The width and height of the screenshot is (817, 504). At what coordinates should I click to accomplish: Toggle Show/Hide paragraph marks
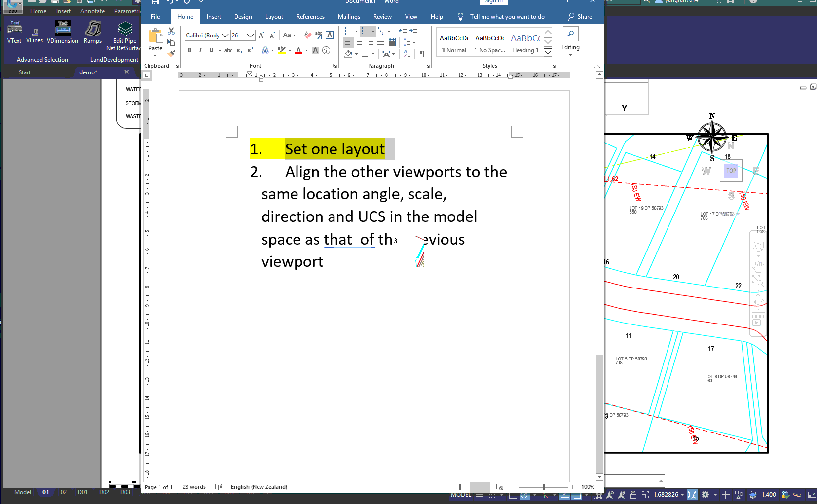[422, 53]
